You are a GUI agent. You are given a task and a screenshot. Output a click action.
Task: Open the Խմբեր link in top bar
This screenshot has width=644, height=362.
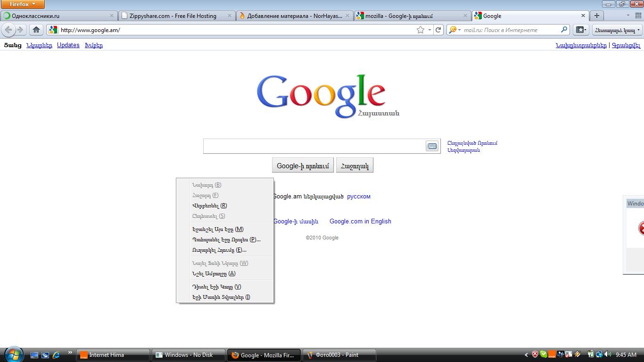94,45
